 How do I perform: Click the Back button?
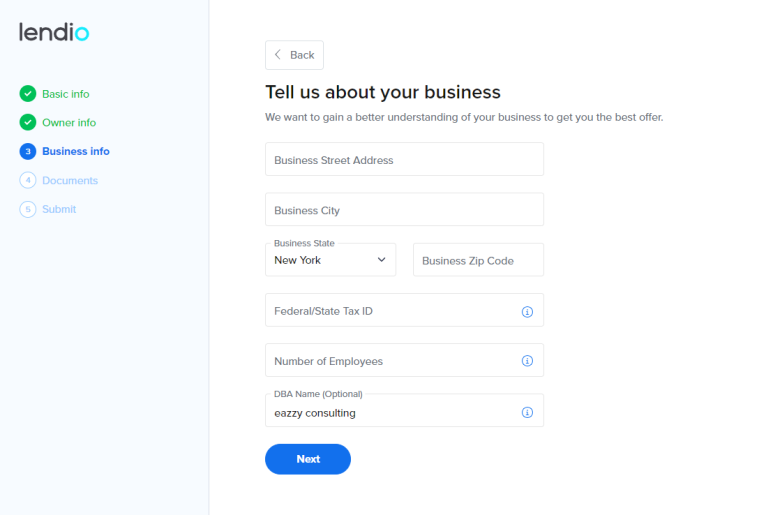click(x=294, y=55)
